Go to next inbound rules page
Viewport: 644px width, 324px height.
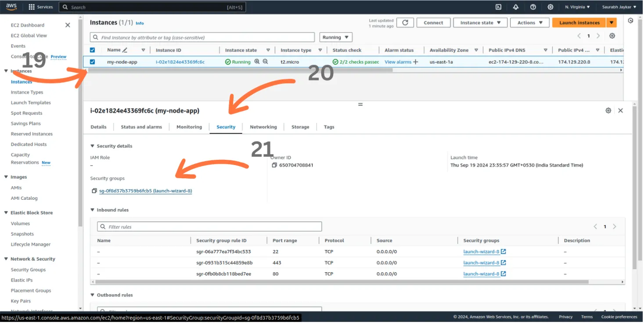pyautogui.click(x=614, y=227)
